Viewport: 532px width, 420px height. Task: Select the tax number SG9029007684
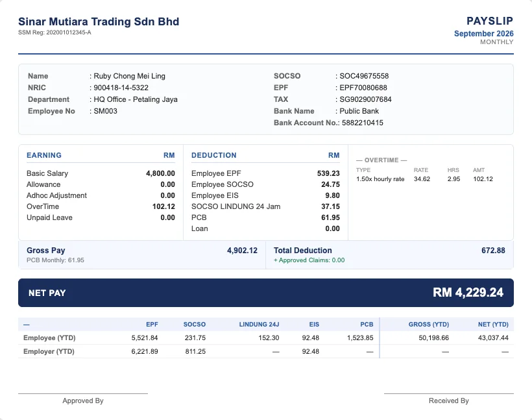point(365,99)
